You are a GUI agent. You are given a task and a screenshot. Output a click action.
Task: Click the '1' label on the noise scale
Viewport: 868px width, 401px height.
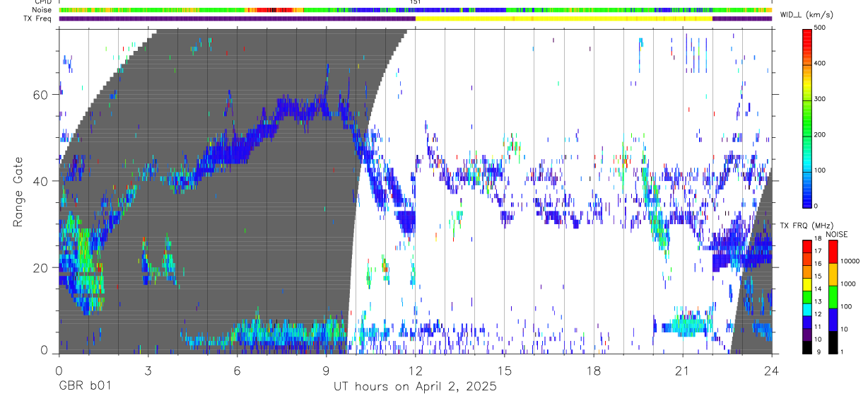click(843, 353)
